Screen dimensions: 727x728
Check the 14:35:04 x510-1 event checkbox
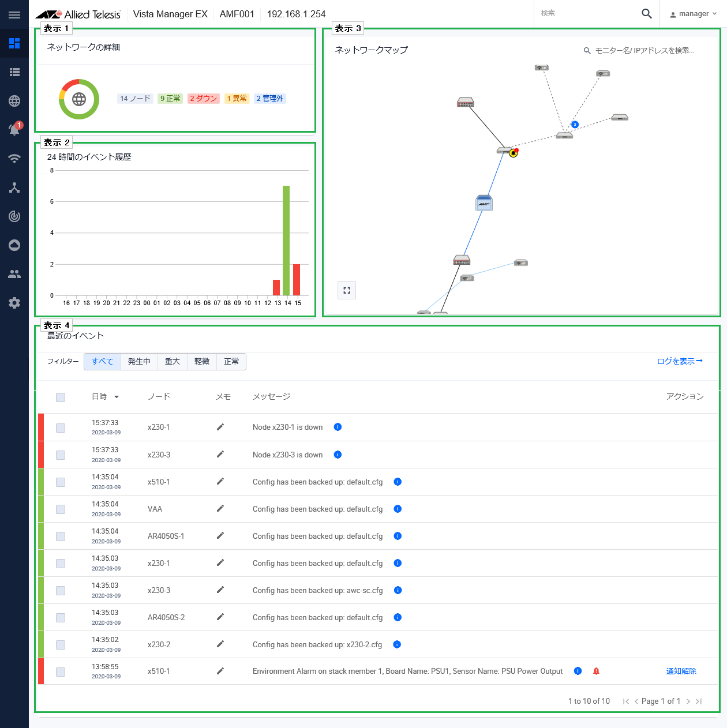coord(61,482)
